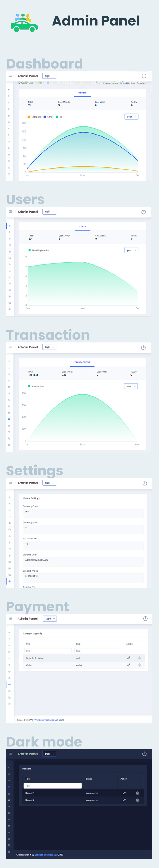Open hamburger menu in the Users panel header
This screenshot has width=159, height=868.
(x=11, y=212)
